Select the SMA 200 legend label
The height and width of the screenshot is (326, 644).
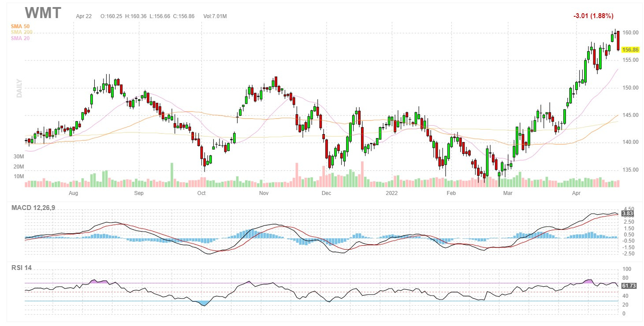coord(22,32)
